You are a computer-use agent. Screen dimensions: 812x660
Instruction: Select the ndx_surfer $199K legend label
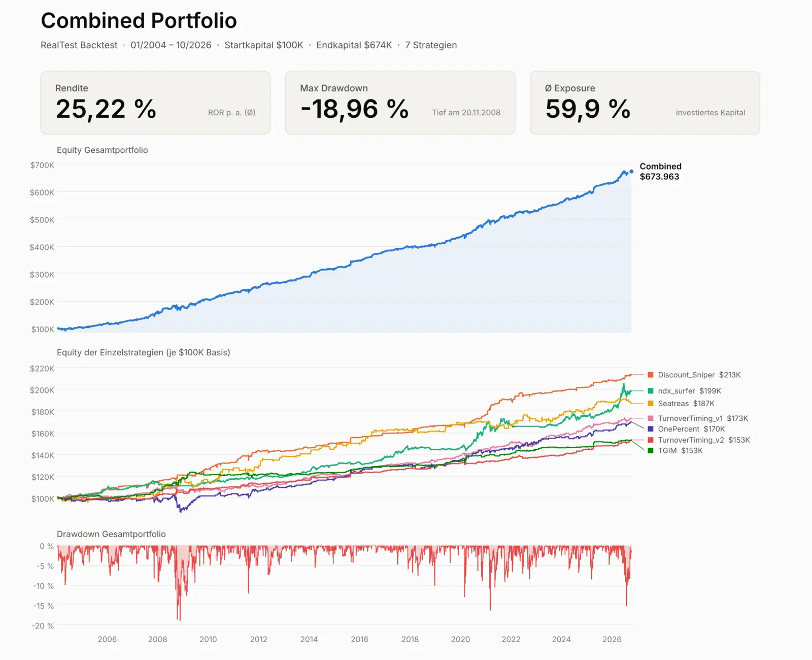coord(689,391)
